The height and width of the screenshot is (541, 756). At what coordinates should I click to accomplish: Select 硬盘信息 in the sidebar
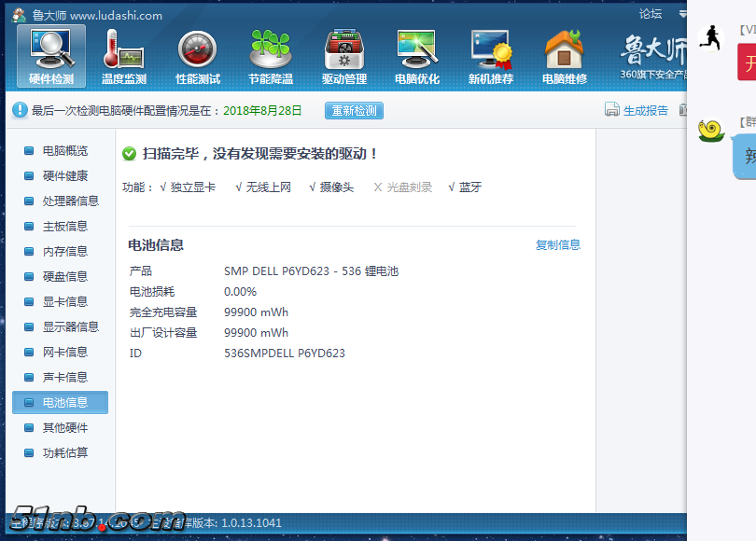(64, 276)
